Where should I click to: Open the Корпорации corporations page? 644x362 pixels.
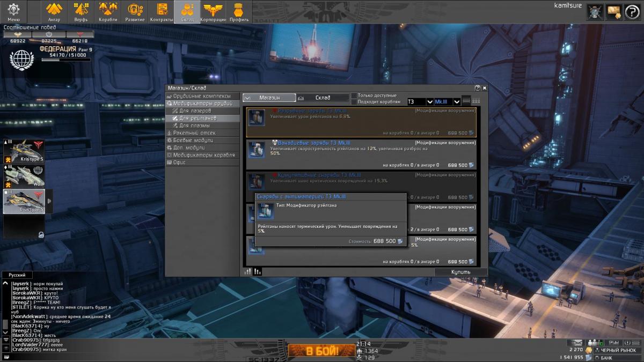213,11
